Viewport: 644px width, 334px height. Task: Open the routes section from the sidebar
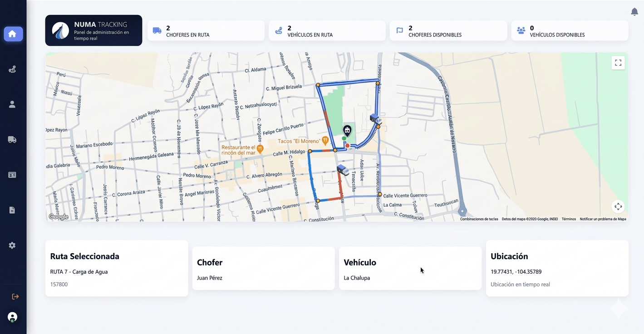tap(12, 69)
